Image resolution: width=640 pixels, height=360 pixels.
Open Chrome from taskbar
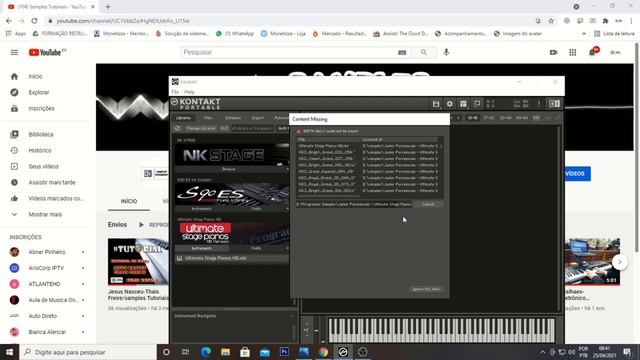(x=323, y=352)
